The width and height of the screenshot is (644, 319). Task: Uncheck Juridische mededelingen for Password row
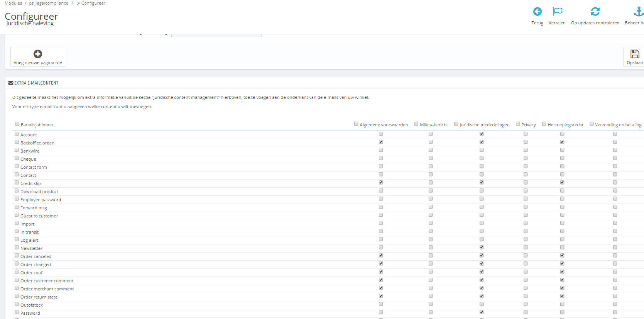coord(482,312)
